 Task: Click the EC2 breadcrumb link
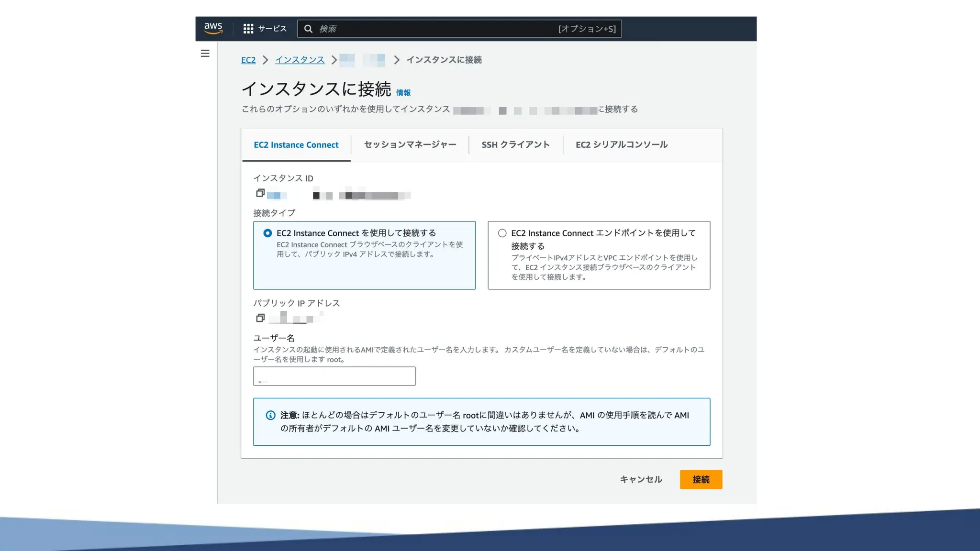[x=248, y=60]
